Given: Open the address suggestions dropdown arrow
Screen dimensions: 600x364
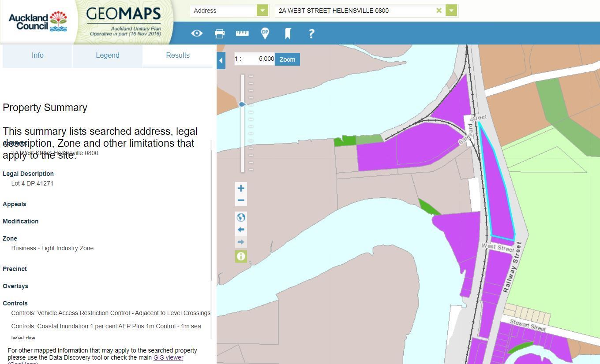Looking at the screenshot, I should [x=451, y=11].
